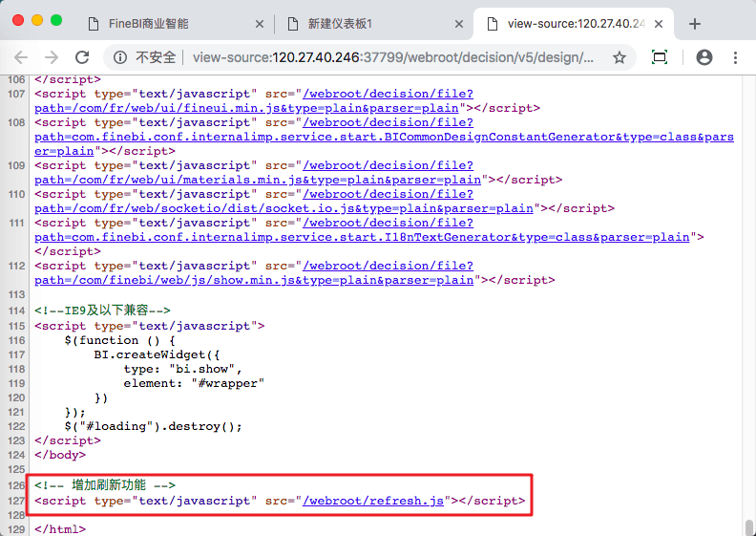
Task: Click /webroot/decision/file? link on line 107
Action: (388, 94)
